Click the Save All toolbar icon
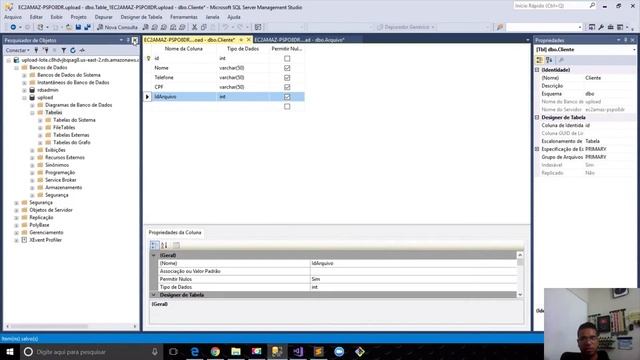The height and width of the screenshot is (360, 640). tap(87, 27)
